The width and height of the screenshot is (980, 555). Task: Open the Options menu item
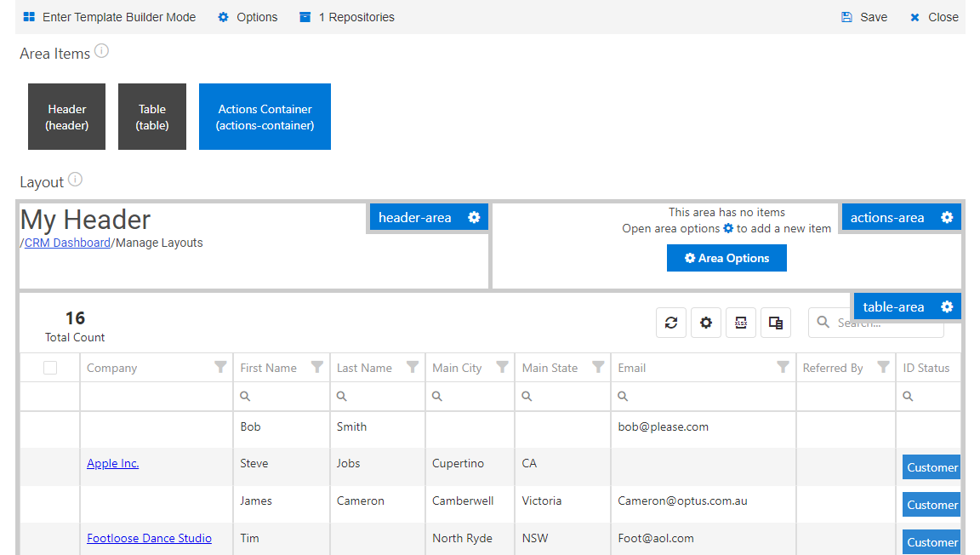click(x=248, y=17)
